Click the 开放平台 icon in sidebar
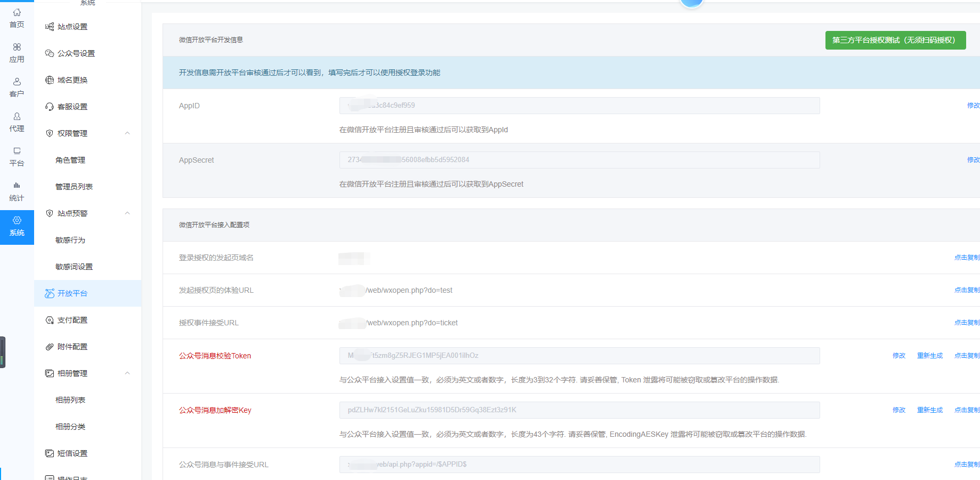The height and width of the screenshot is (480, 980). coord(50,293)
